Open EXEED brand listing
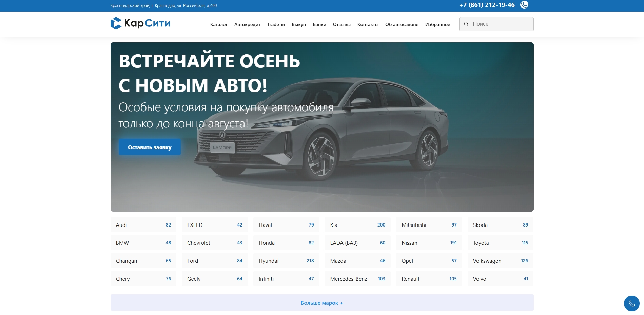 215,225
